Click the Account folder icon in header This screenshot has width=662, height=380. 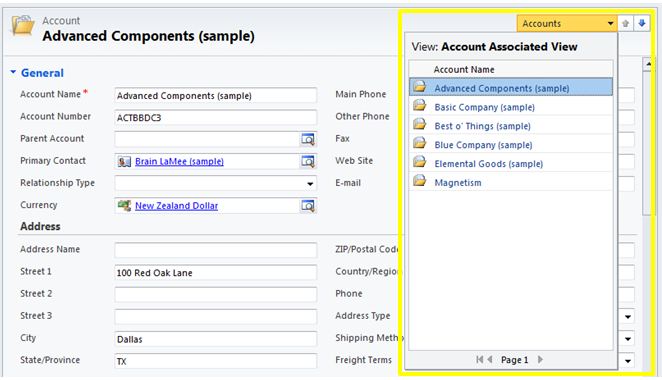click(x=23, y=26)
